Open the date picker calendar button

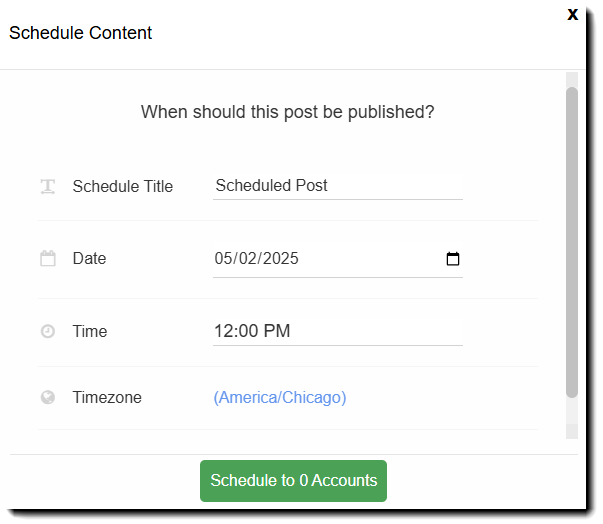453,259
